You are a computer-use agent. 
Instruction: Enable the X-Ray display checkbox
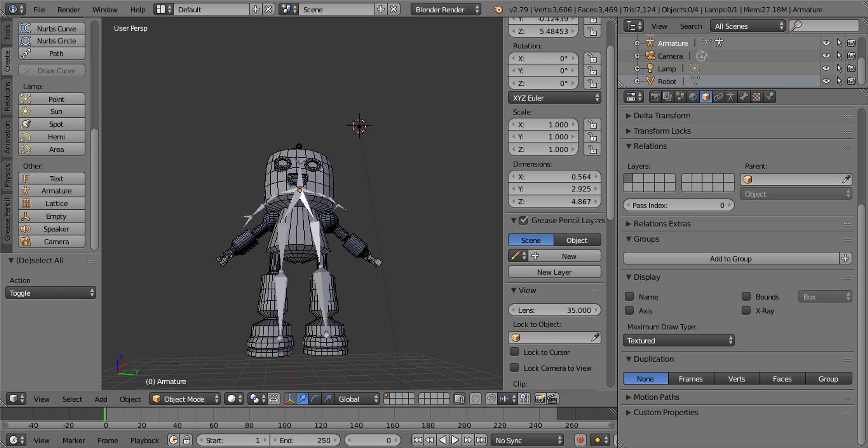(x=746, y=311)
